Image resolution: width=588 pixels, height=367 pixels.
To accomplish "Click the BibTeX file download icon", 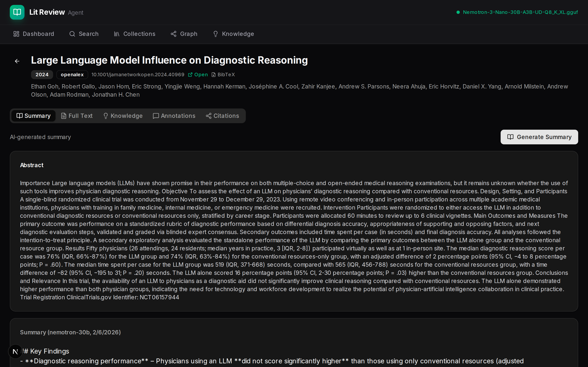I will point(214,75).
